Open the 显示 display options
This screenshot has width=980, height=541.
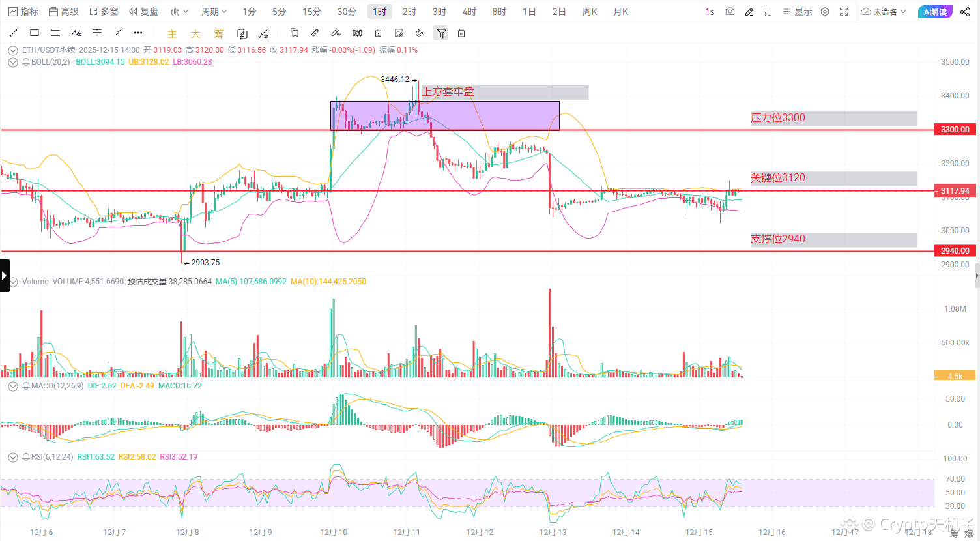pyautogui.click(x=798, y=12)
